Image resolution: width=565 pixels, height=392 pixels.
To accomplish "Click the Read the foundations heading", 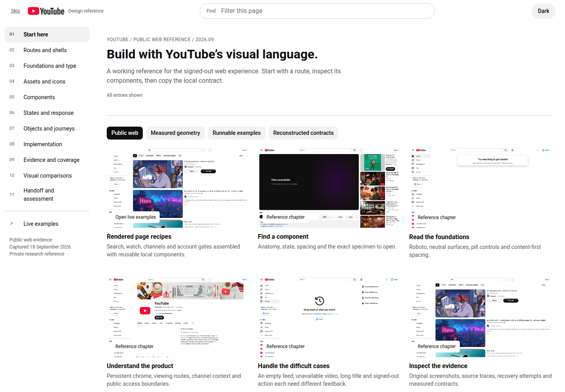I will point(439,237).
